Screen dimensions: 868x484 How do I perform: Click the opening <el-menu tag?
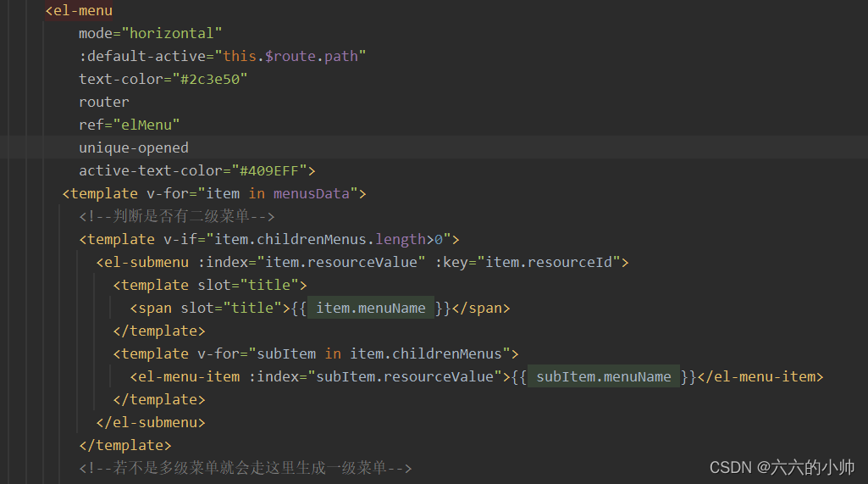tap(79, 10)
